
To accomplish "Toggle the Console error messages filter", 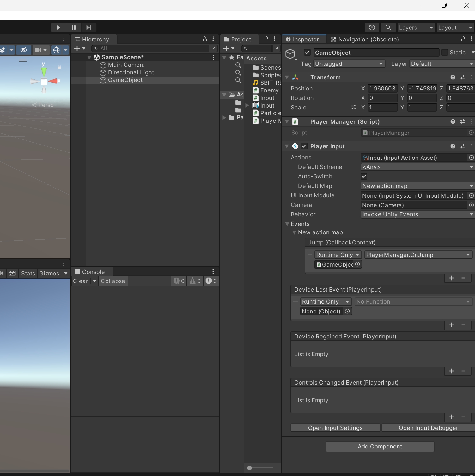I will click(211, 281).
